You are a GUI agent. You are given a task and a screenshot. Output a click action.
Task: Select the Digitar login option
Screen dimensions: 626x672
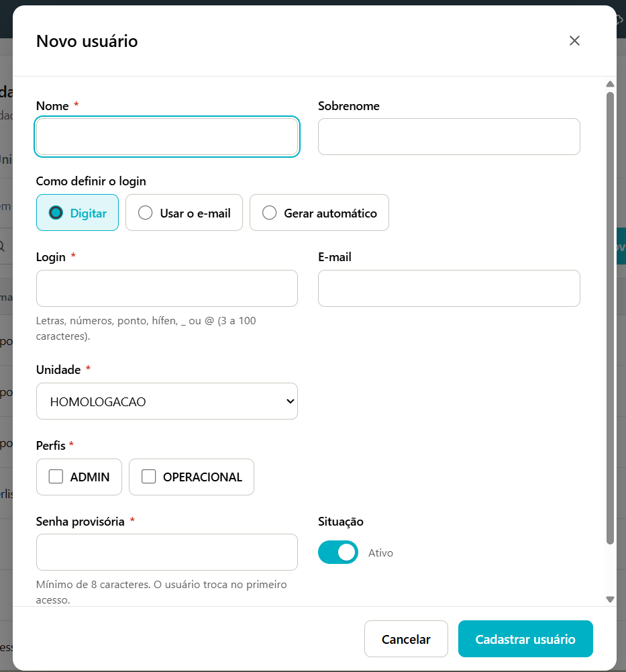(78, 213)
